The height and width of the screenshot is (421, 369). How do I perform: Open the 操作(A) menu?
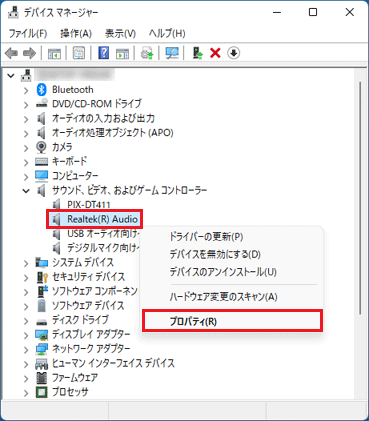point(76,33)
